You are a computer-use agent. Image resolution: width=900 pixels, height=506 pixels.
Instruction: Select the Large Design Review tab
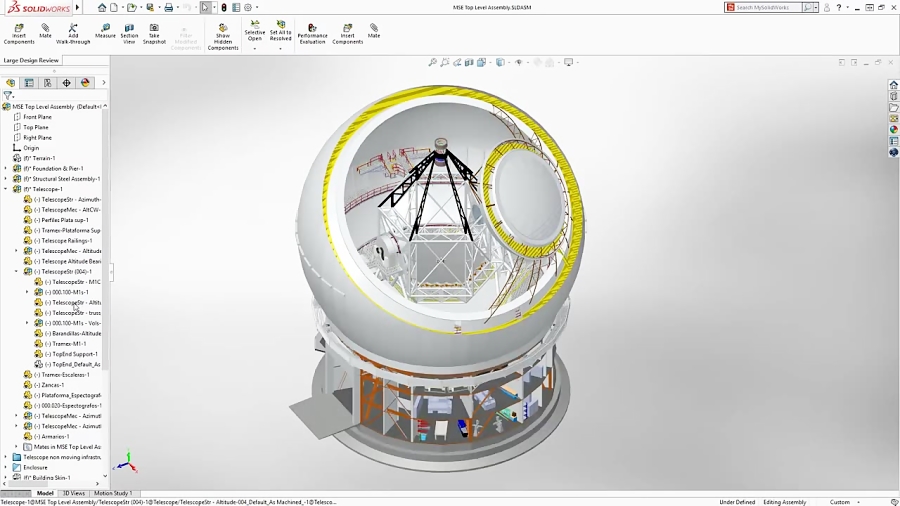(x=31, y=60)
